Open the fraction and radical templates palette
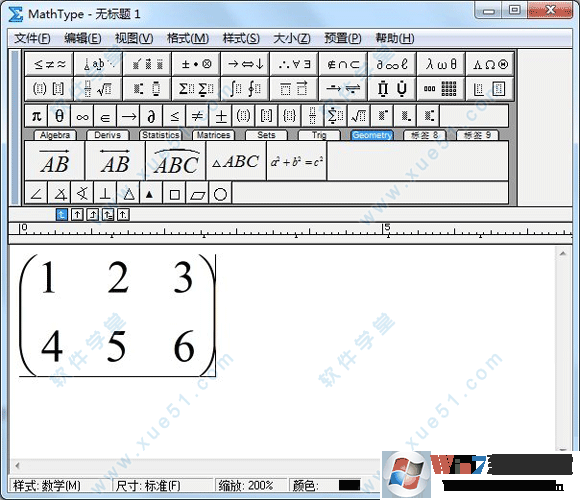 [98, 89]
